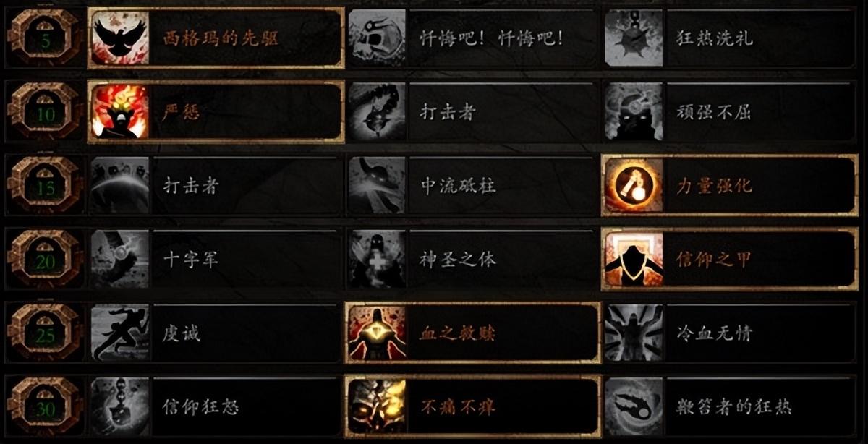Click the level 30 lock badge
The height and width of the screenshot is (444, 868).
click(45, 406)
